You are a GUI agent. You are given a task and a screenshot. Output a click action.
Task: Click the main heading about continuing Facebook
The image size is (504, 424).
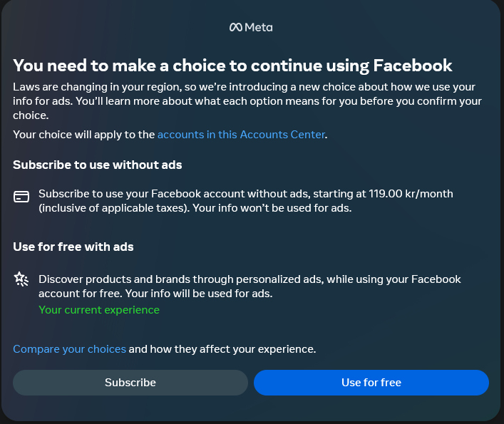232,66
